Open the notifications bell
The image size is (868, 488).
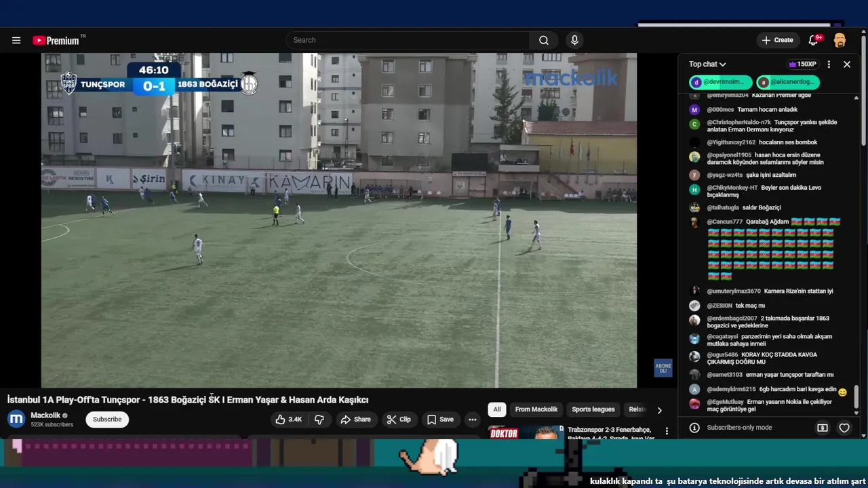click(x=814, y=40)
